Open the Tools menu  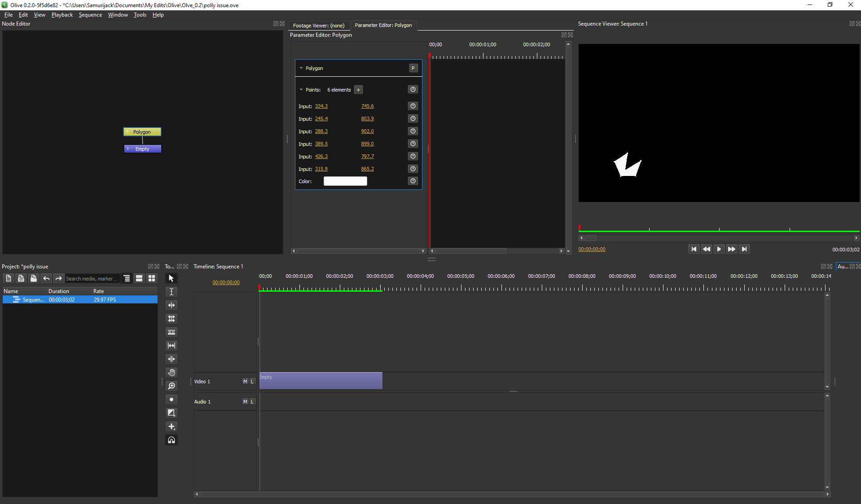point(140,15)
